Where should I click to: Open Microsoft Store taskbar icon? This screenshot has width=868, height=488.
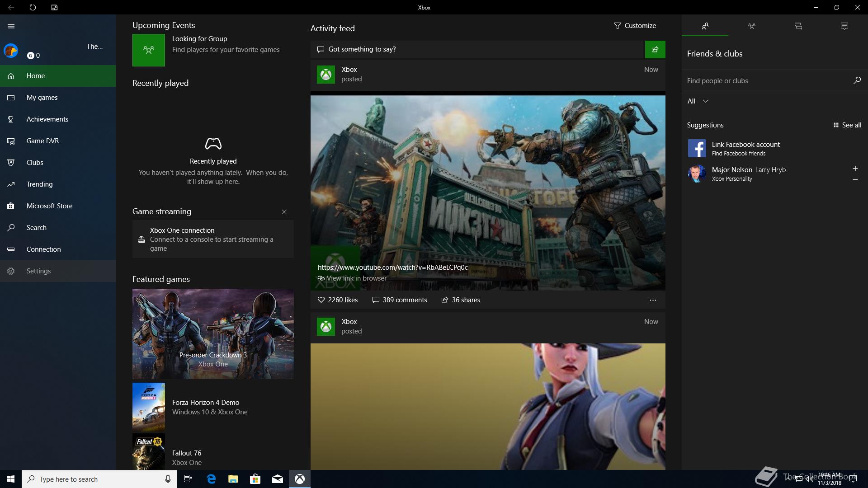tap(255, 479)
